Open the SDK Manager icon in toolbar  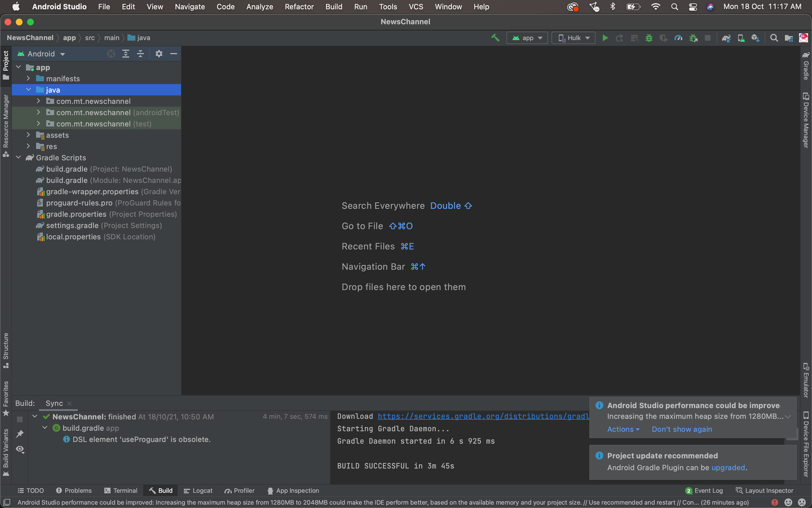point(756,38)
